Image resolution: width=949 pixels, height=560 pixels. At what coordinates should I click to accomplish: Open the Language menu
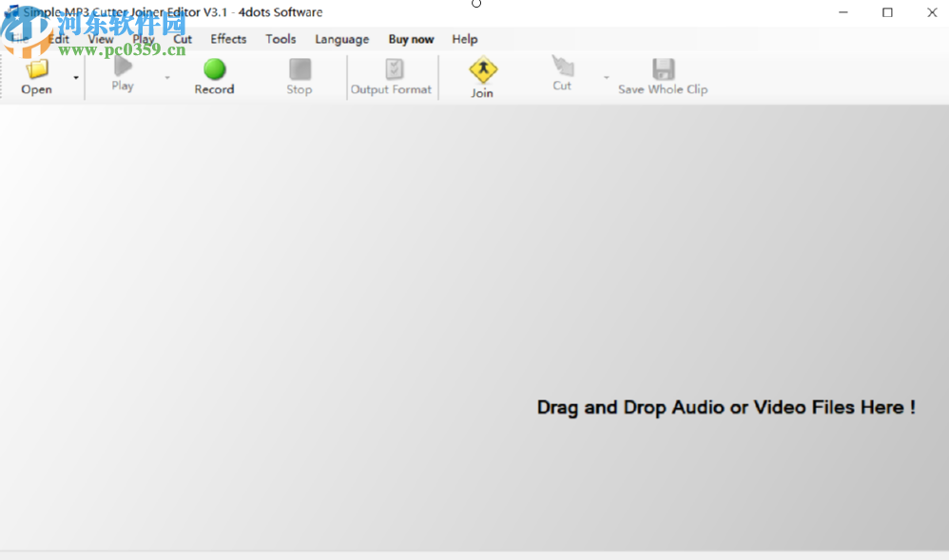click(342, 39)
